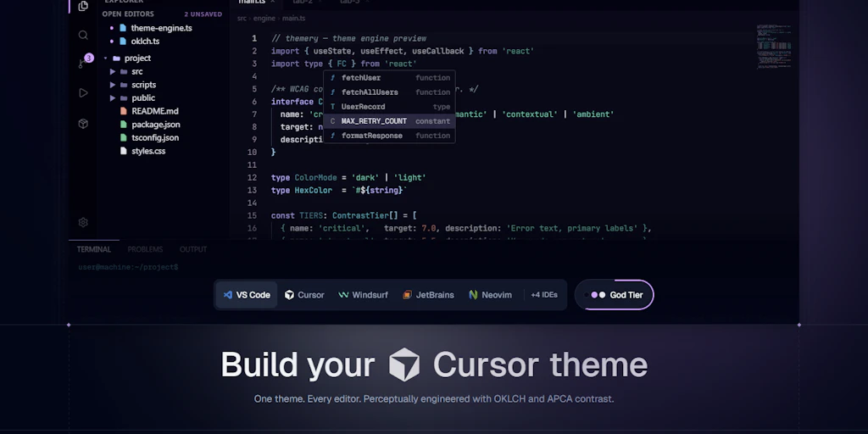Click the Cursor logo icon in selector
868x434 pixels.
[289, 295]
